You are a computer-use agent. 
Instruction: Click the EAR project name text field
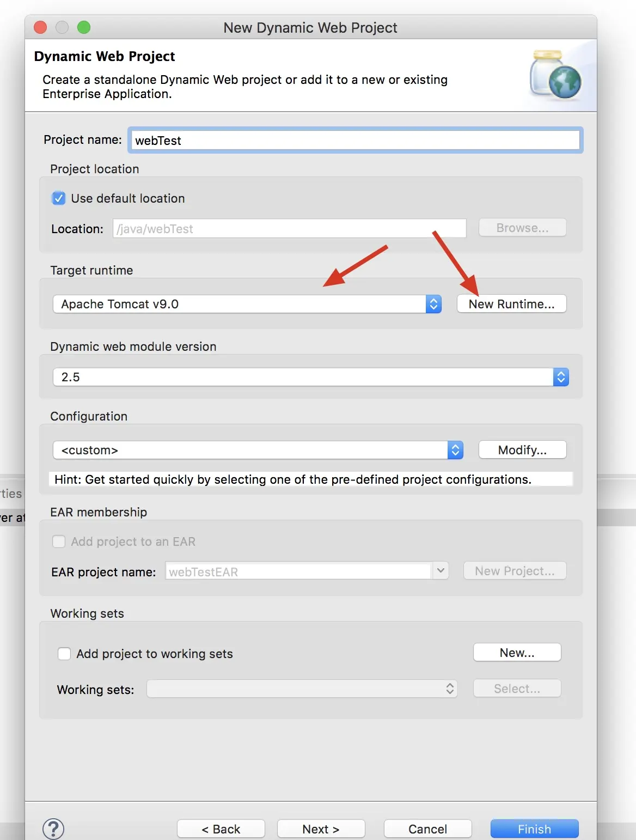point(298,571)
